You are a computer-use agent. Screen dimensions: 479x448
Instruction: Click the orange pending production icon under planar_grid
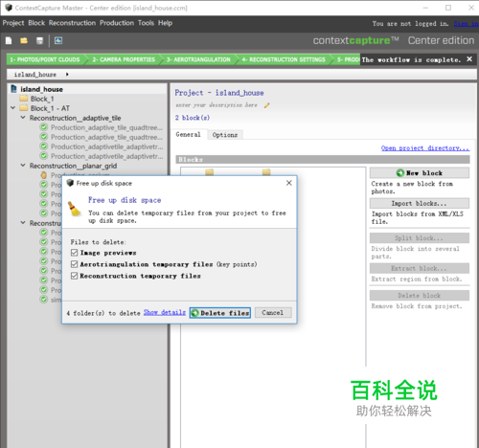click(x=44, y=175)
